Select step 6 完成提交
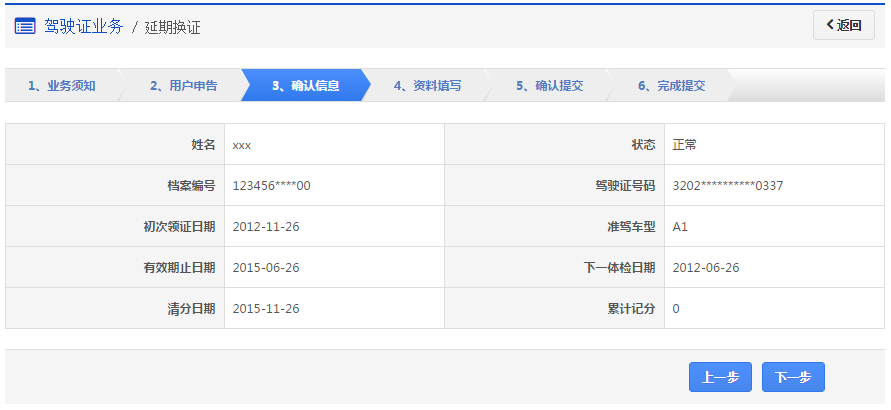Screen dimensions: 891x410 pyautogui.click(x=671, y=86)
